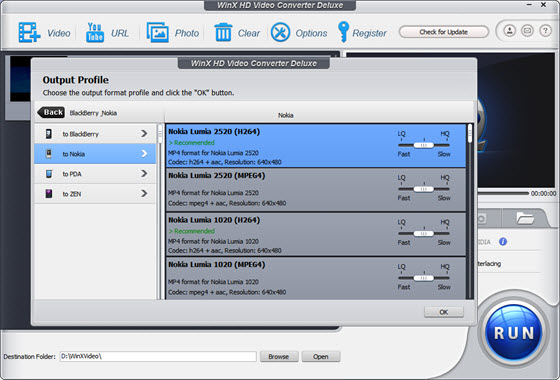Open the YouTube URL downloader
Image resolution: width=560 pixels, height=380 pixels.
(95, 32)
